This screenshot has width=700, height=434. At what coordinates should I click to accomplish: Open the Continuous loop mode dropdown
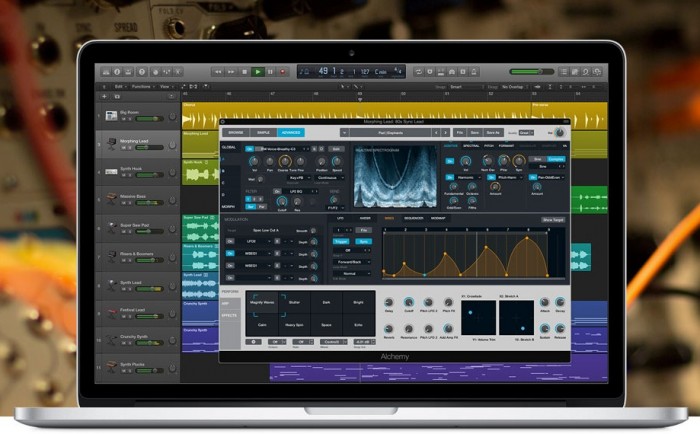(x=329, y=178)
